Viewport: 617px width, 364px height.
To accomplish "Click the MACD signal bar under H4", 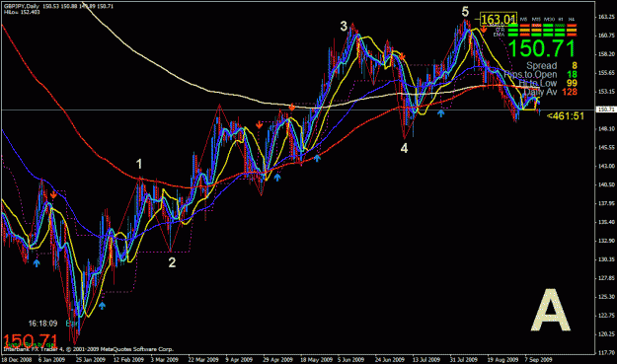I will point(572,26).
